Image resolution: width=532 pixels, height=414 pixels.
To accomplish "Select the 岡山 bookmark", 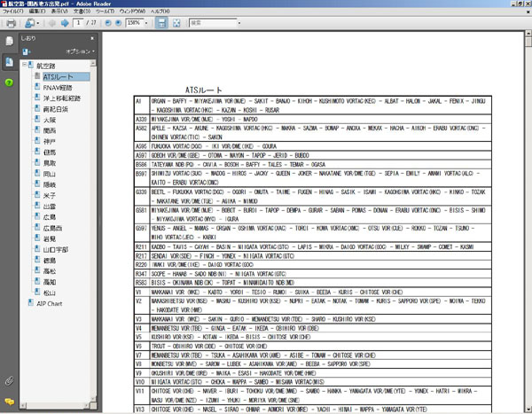I will tap(50, 174).
